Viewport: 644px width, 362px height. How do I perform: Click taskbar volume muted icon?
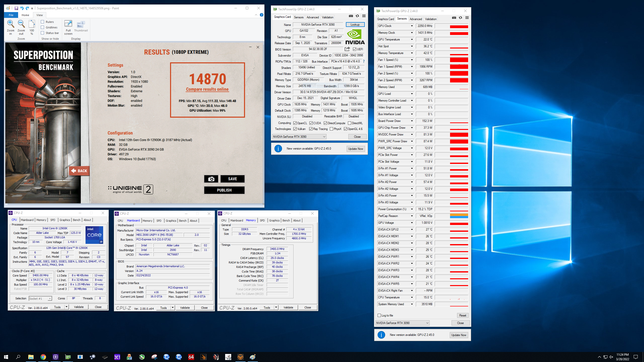click(611, 357)
